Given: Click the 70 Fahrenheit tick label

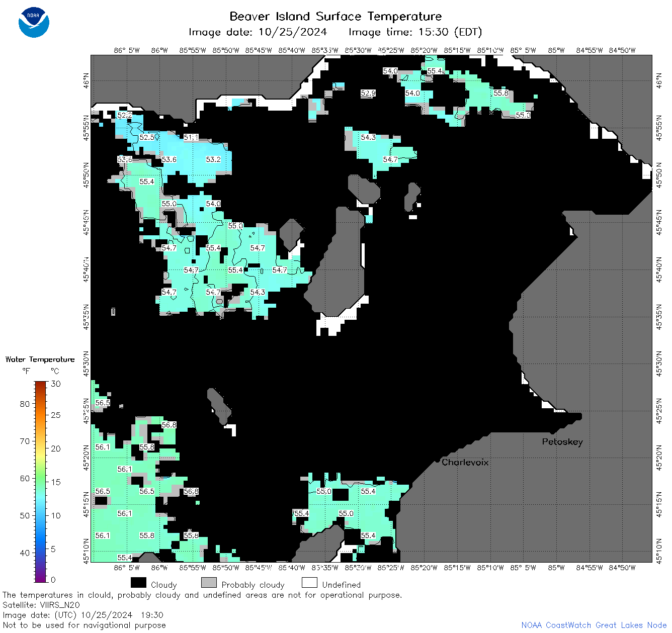Looking at the screenshot, I should coord(25,441).
